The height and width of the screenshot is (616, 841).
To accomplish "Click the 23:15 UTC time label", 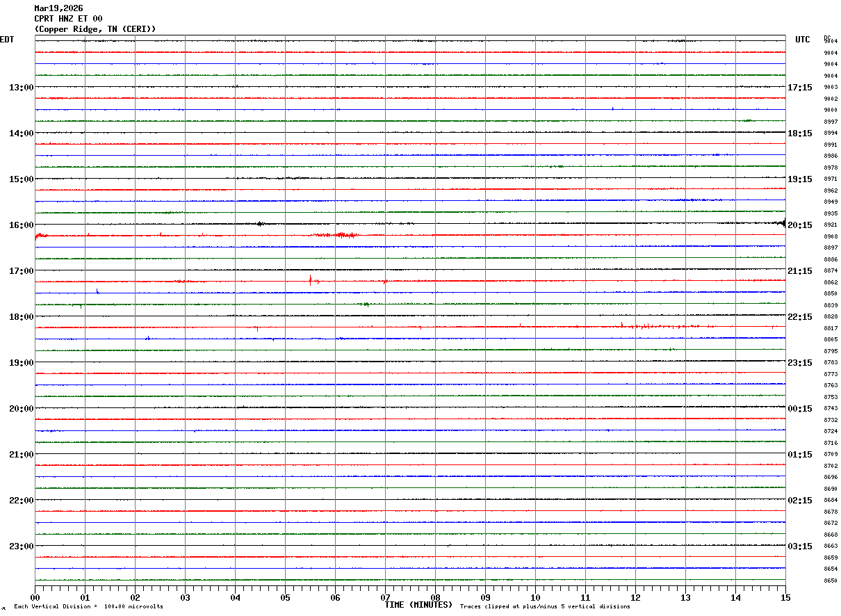I will [x=800, y=363].
